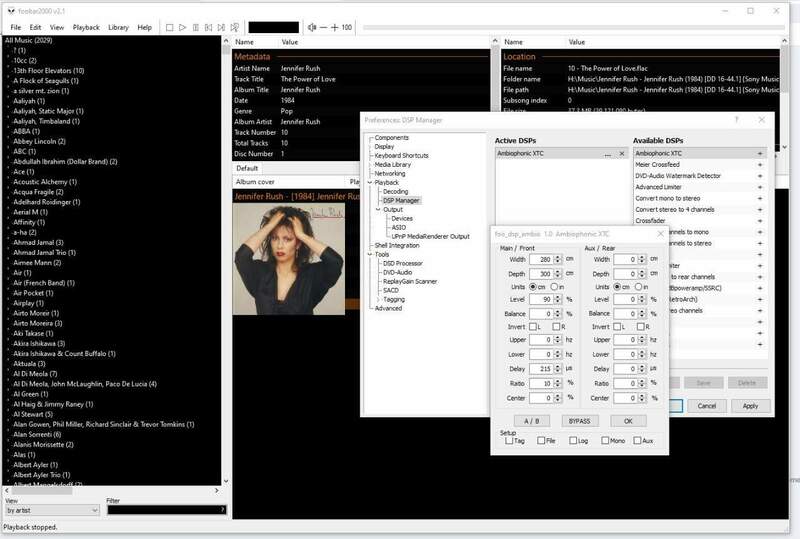Collapse the Output tree node in Preferences
The width and height of the screenshot is (800, 539).
377,209
